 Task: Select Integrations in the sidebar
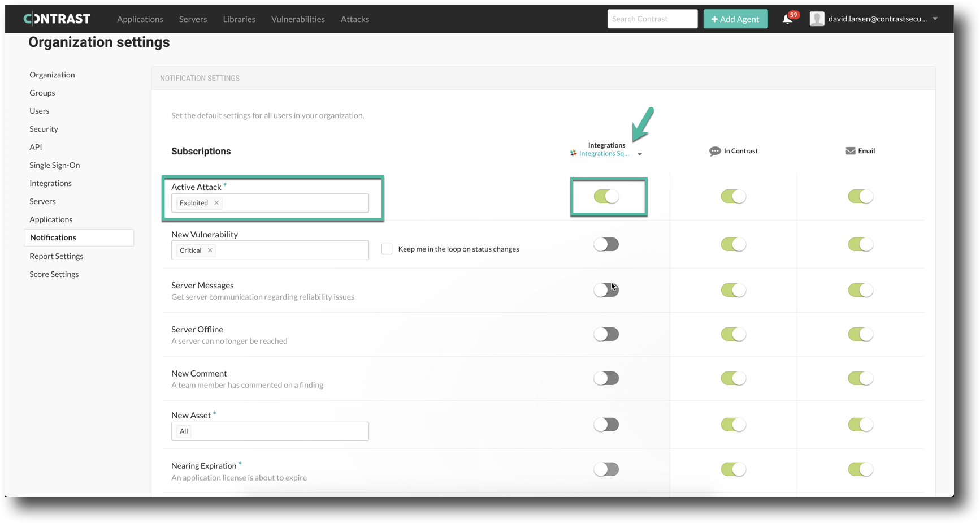click(x=51, y=183)
